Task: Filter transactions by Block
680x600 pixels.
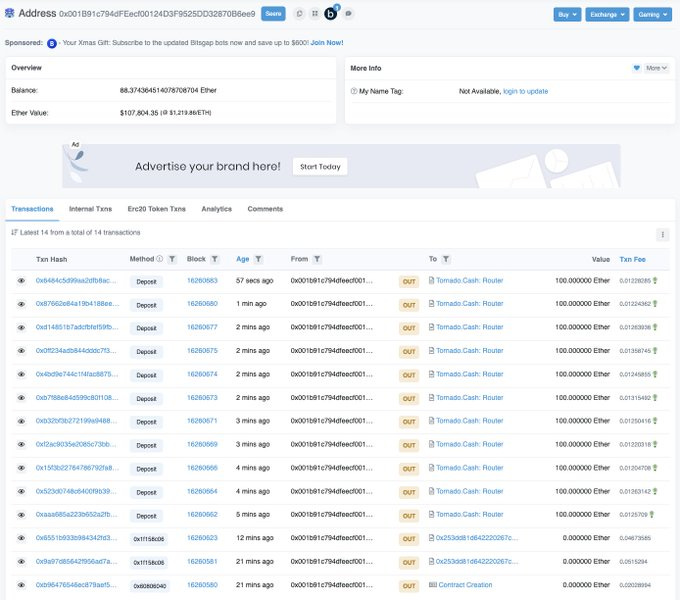Action: [x=215, y=259]
